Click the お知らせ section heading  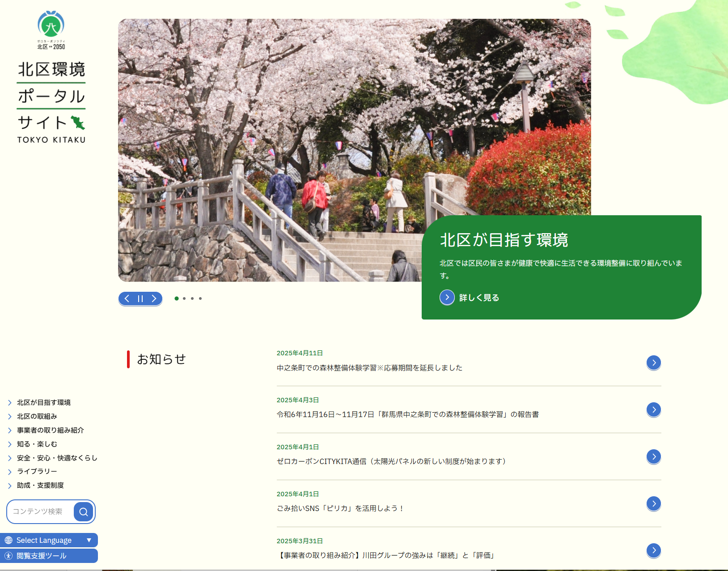[161, 359]
